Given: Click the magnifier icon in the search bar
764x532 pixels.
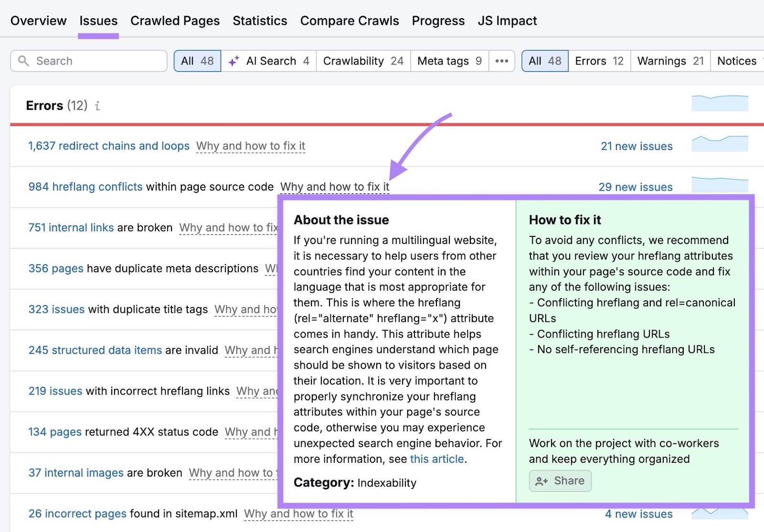Looking at the screenshot, I should [x=23, y=61].
